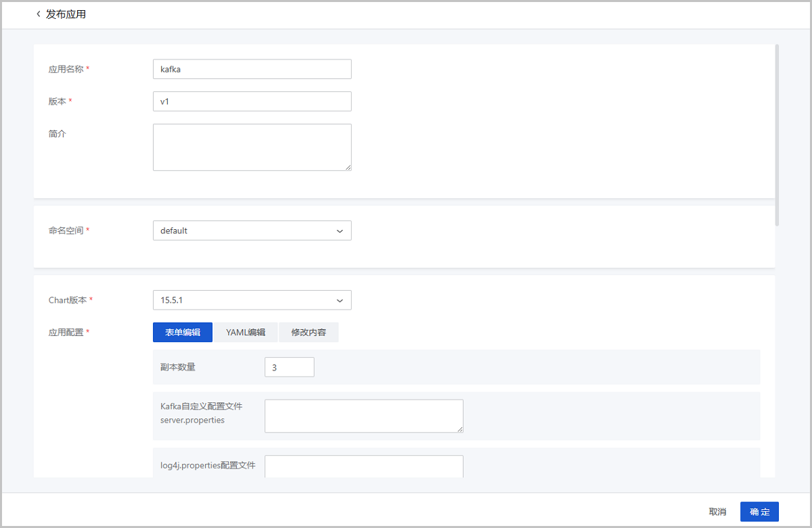The width and height of the screenshot is (812, 528).
Task: Expand the Chart版本 dropdown showing 15.5.1
Action: pyautogui.click(x=252, y=300)
